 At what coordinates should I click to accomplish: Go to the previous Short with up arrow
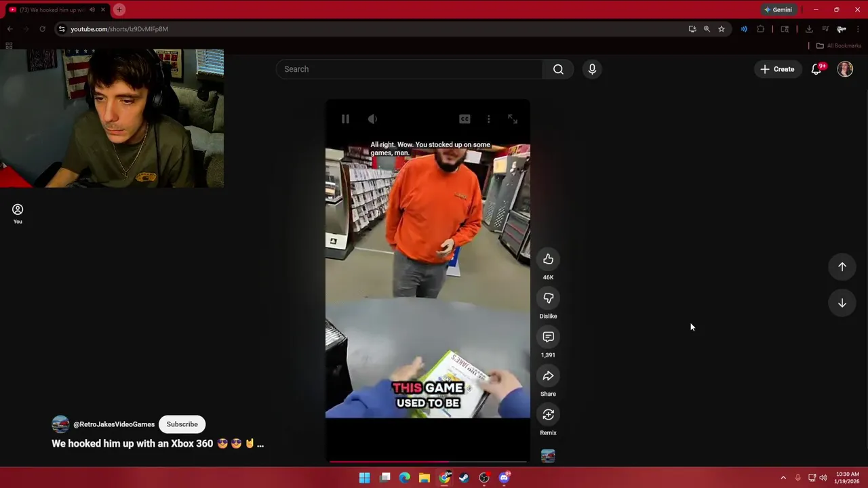click(x=842, y=267)
